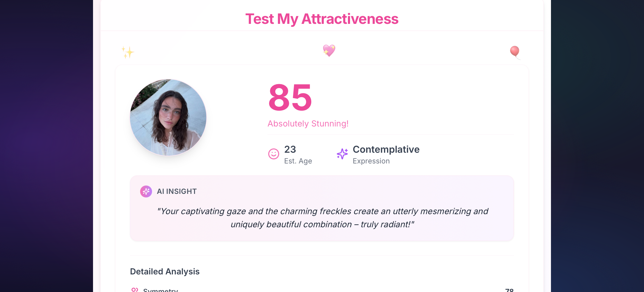This screenshot has height=292, width=644.
Task: Click the yellow sparkles emoji
Action: pyautogui.click(x=128, y=52)
